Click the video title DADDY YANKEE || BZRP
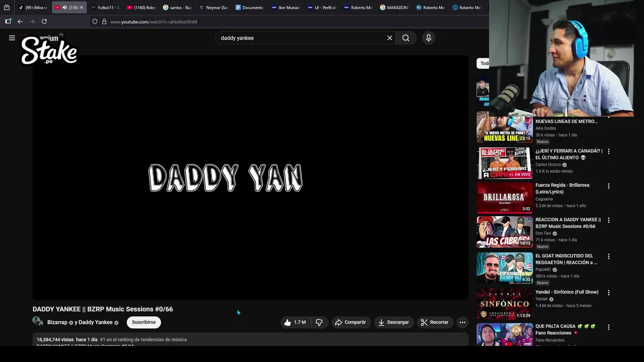Image resolution: width=644 pixels, height=362 pixels. pyautogui.click(x=103, y=309)
